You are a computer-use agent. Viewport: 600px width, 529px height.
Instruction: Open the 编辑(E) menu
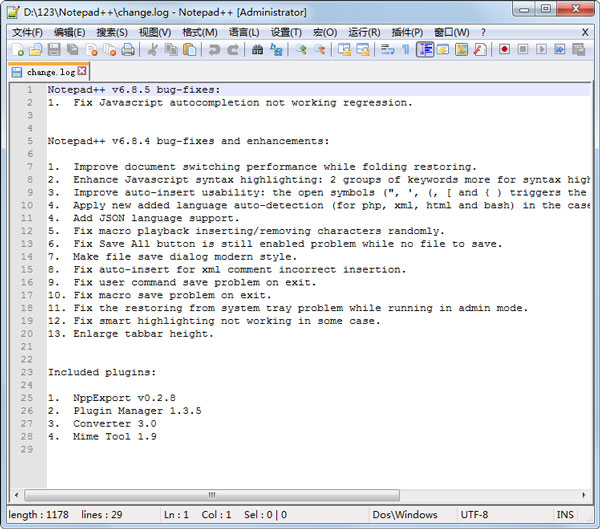point(69,33)
